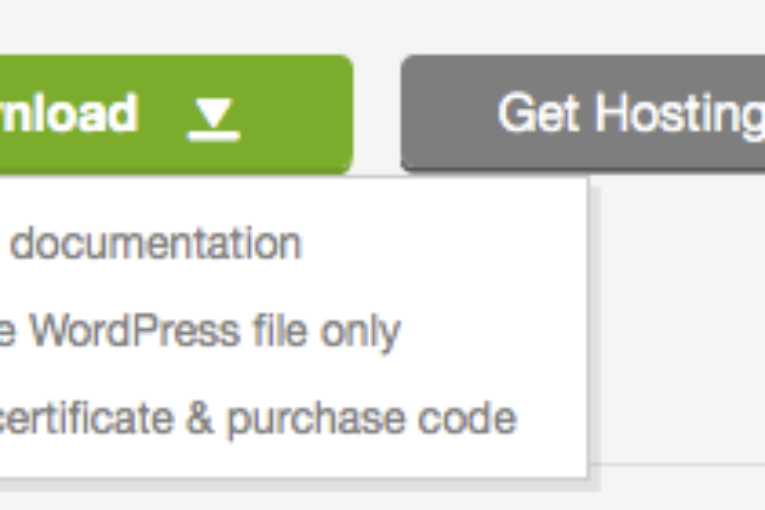
Task: Click the 'Get Hosting' label text
Action: (x=631, y=115)
